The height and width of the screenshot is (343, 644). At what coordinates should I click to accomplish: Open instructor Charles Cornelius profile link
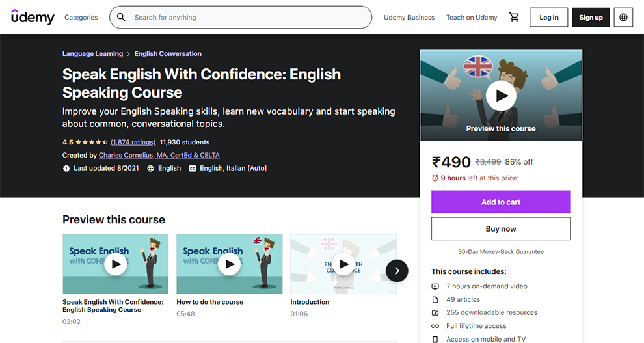[x=159, y=156]
